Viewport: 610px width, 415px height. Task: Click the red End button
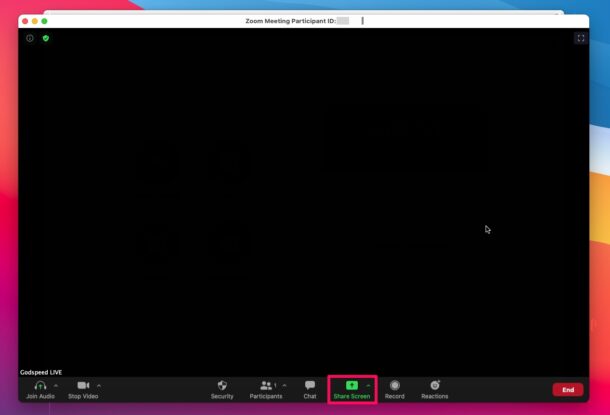tap(568, 390)
